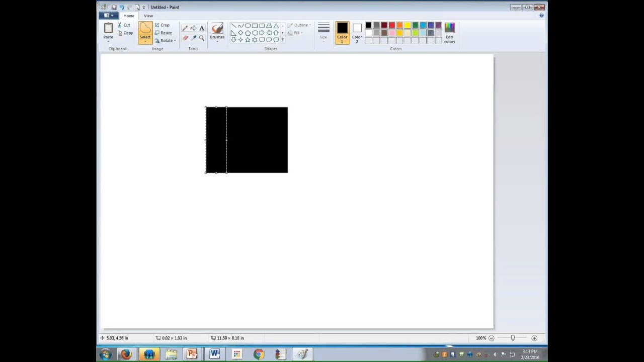Select the Line shape

coord(233,26)
